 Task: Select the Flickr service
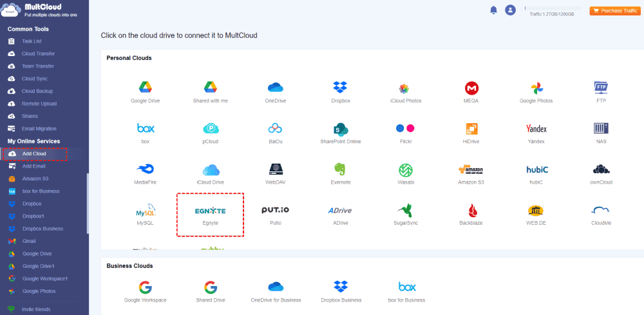click(x=406, y=133)
